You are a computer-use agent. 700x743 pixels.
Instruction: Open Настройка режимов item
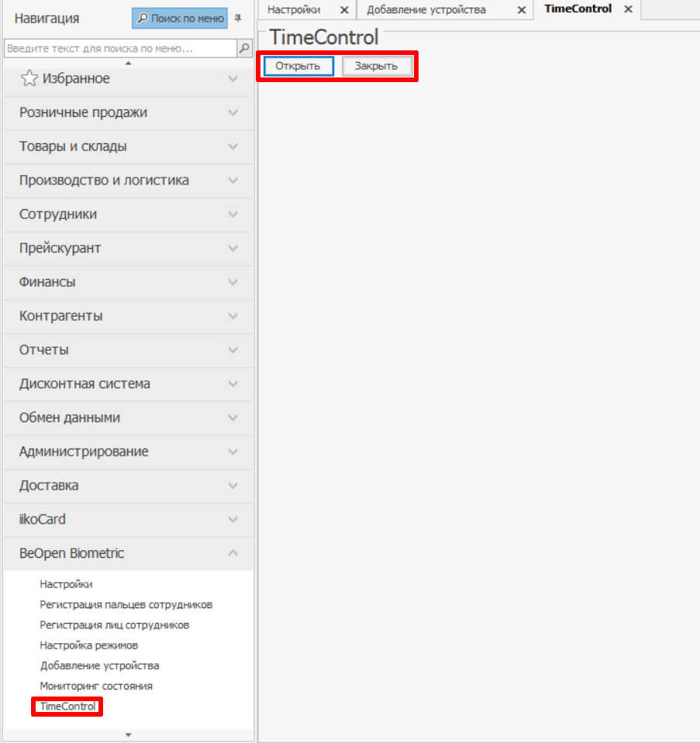pyautogui.click(x=88, y=645)
